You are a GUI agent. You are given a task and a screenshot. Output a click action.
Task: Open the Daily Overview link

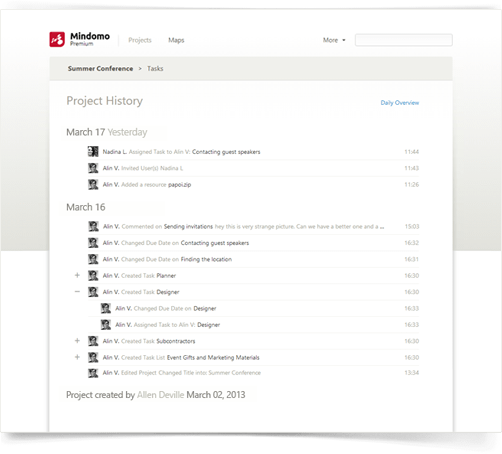400,103
